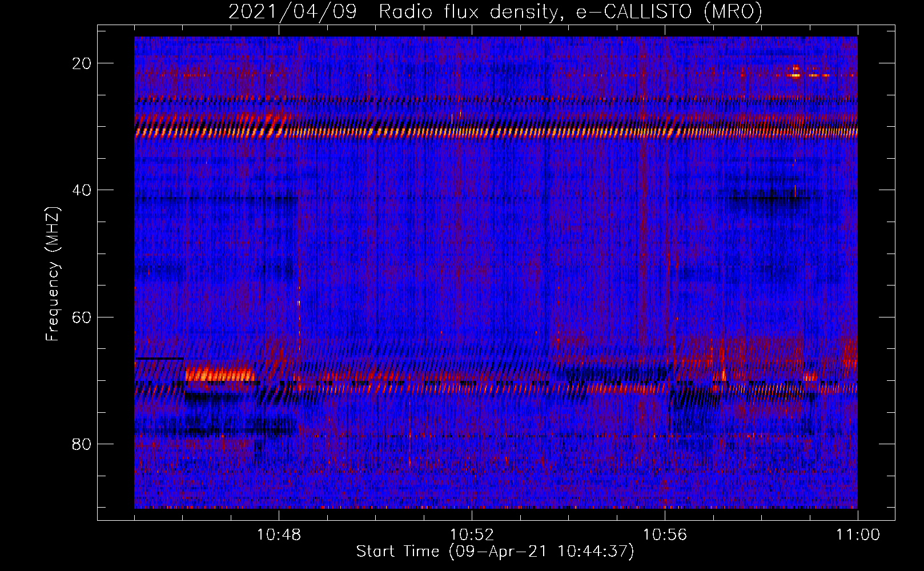Viewport: 924px width, 571px height.
Task: Click the 10:56 time tick label
Action: (x=665, y=535)
